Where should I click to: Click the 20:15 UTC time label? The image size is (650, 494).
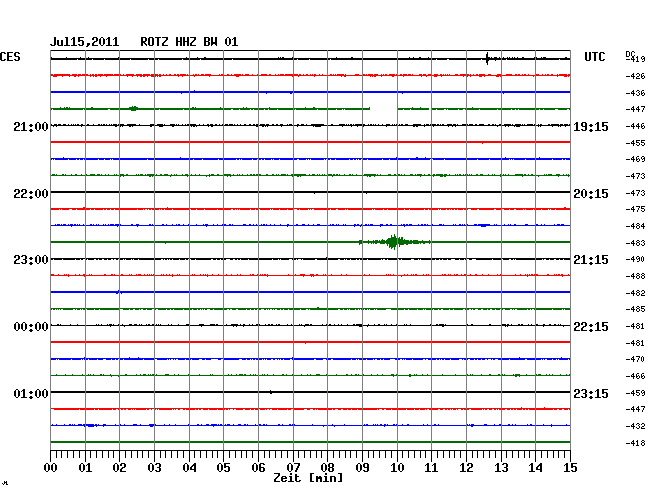pyautogui.click(x=591, y=194)
